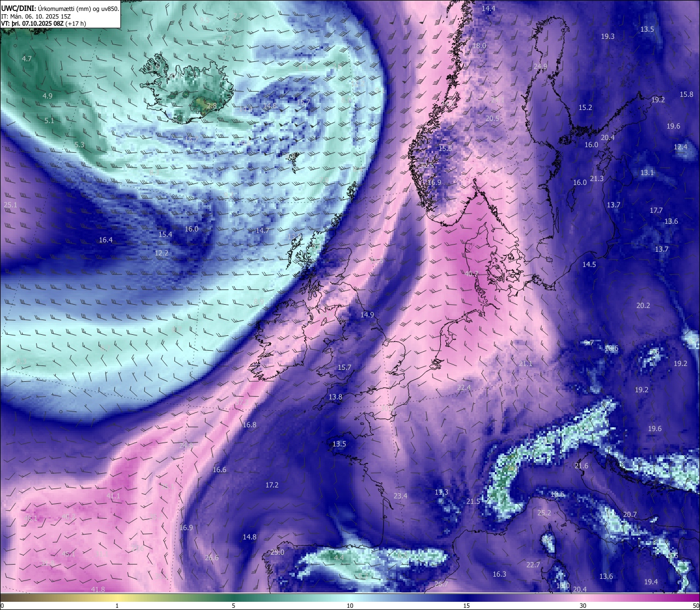This screenshot has width=700, height=610.
Task: Click the 20.2 value label
Action: (x=643, y=305)
